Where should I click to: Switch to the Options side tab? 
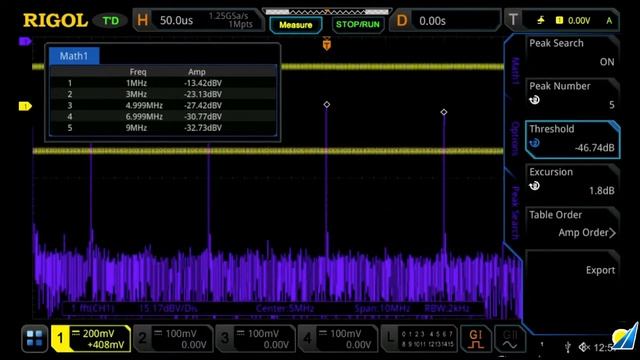click(x=515, y=139)
